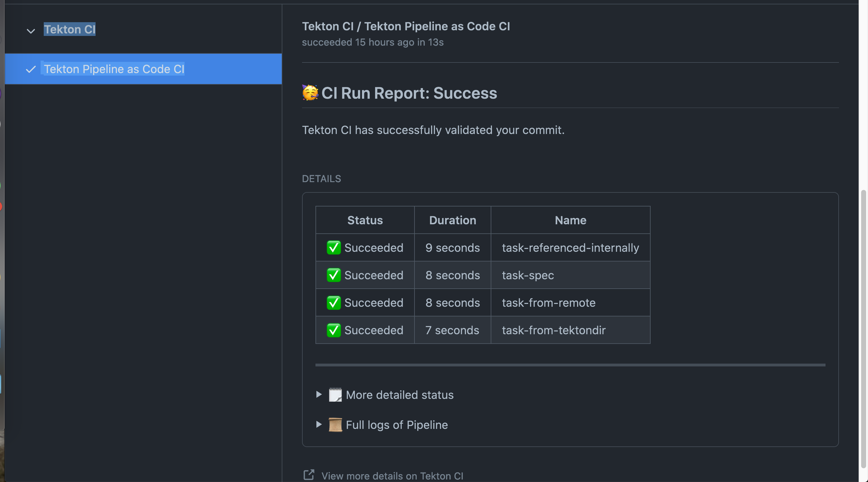868x482 pixels.
Task: Click green check for task-from-remote row
Action: click(x=333, y=303)
